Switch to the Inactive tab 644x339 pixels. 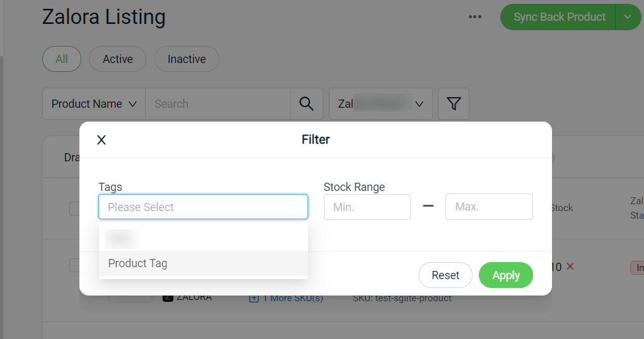[x=187, y=59]
